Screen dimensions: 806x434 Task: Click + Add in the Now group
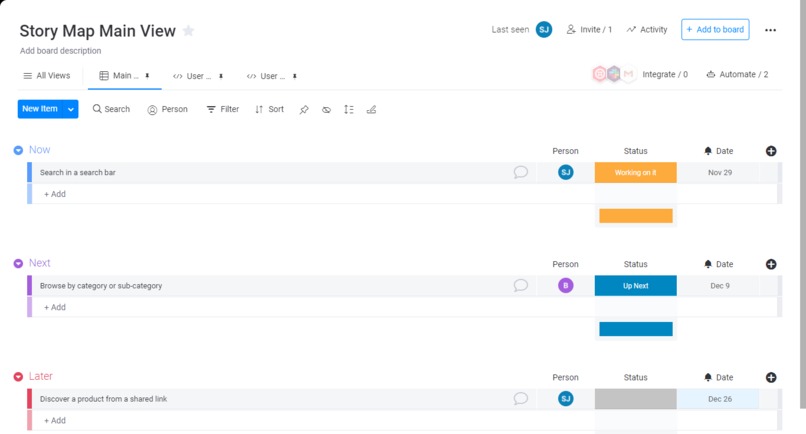(54, 194)
